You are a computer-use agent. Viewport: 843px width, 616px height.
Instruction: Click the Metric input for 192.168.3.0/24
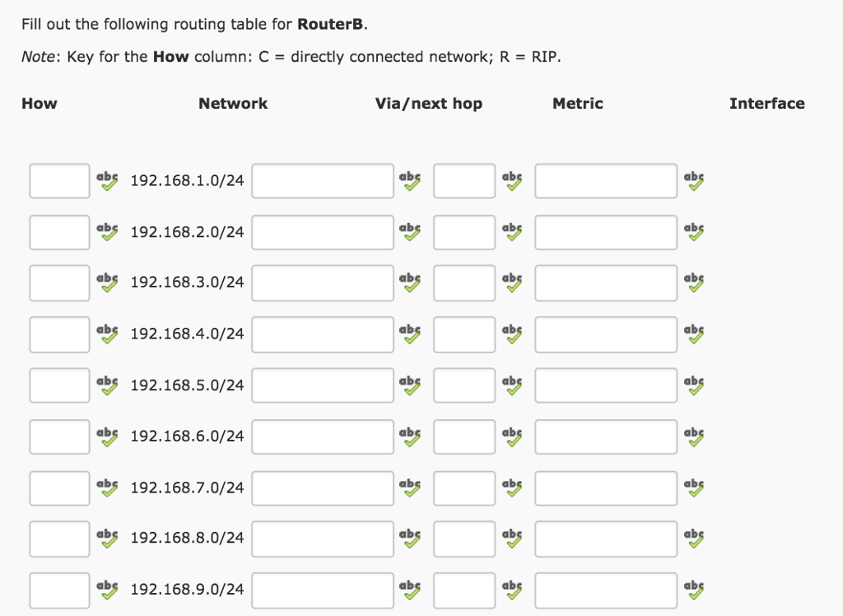click(463, 282)
